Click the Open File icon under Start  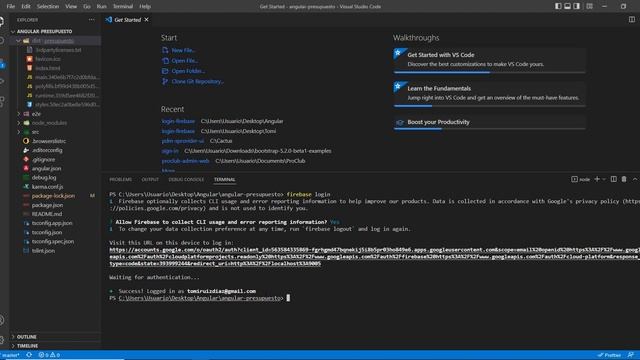coord(165,60)
